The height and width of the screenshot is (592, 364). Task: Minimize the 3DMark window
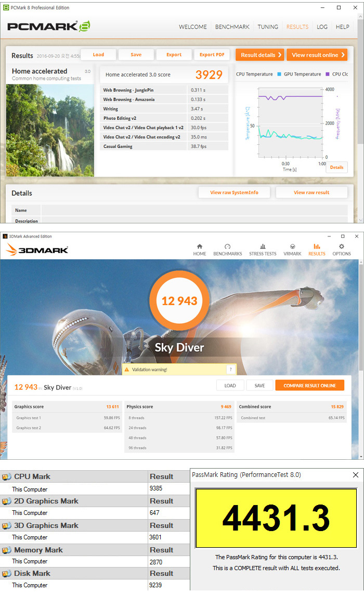pyautogui.click(x=329, y=236)
